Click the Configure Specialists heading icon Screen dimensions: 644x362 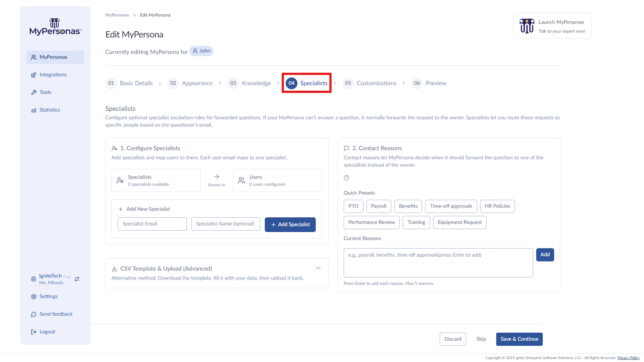[x=114, y=148]
